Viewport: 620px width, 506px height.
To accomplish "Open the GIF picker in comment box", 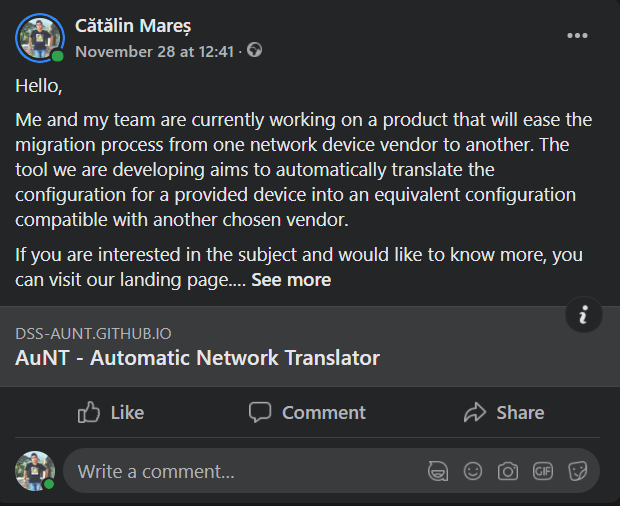I will pyautogui.click(x=542, y=471).
